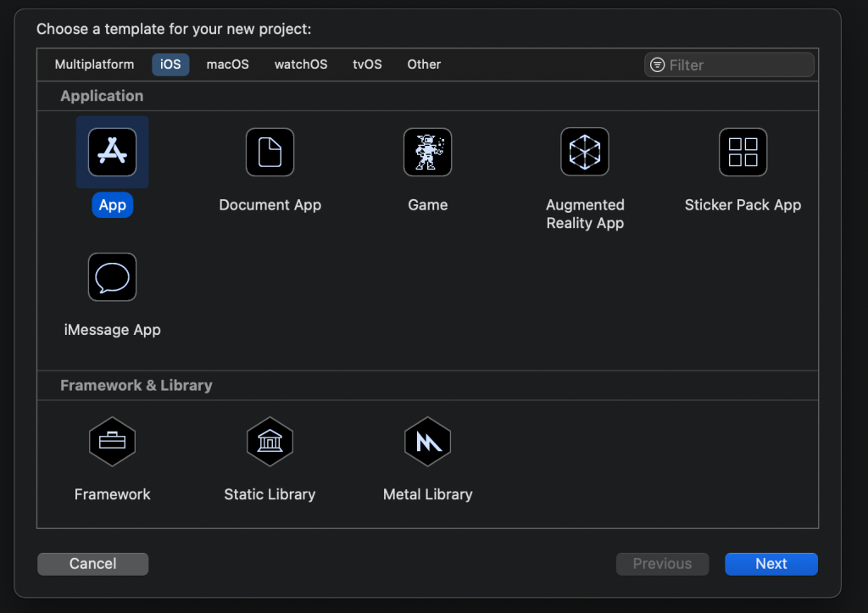This screenshot has width=868, height=613.
Task: Click the Previous button
Action: [662, 564]
